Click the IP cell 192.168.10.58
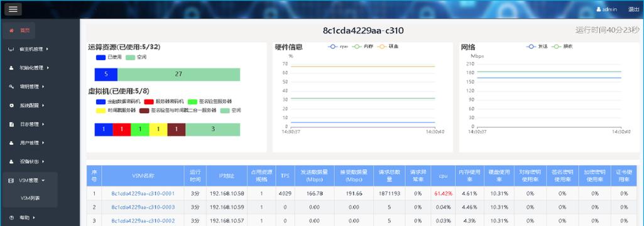The height and width of the screenshot is (226, 644). pyautogui.click(x=227, y=193)
